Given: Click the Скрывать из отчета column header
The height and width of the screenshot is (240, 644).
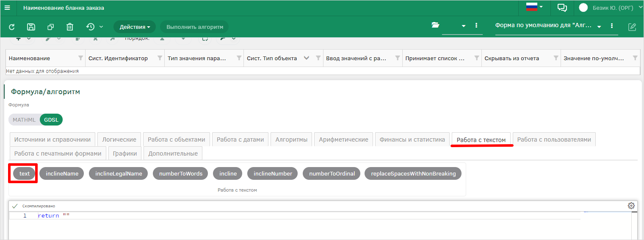Looking at the screenshot, I should tap(512, 59).
